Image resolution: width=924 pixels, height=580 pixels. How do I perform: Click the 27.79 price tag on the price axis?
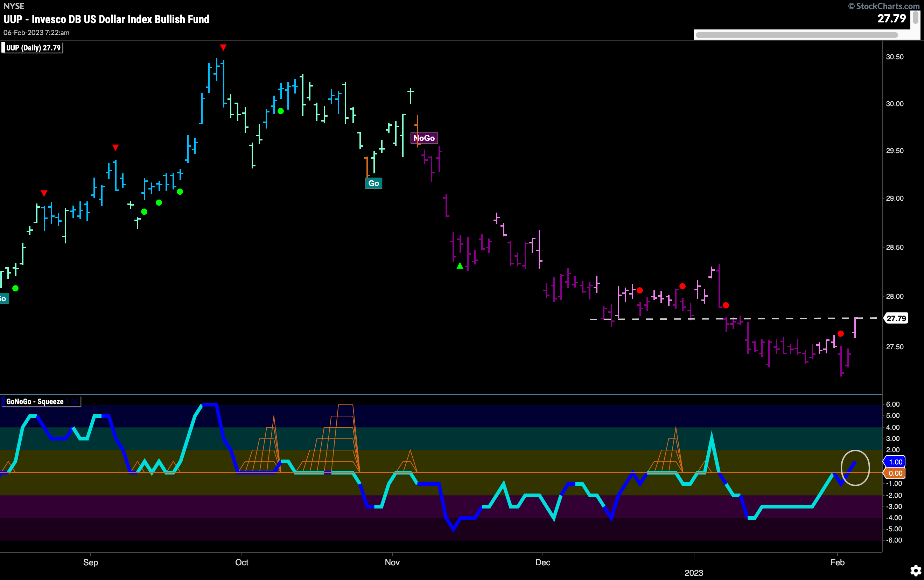pos(896,318)
